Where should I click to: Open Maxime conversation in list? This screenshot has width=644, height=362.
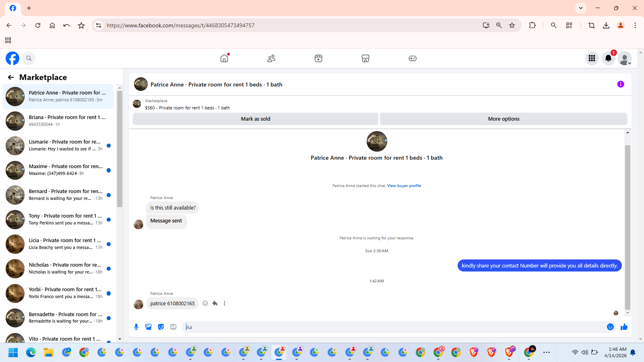[x=58, y=170]
